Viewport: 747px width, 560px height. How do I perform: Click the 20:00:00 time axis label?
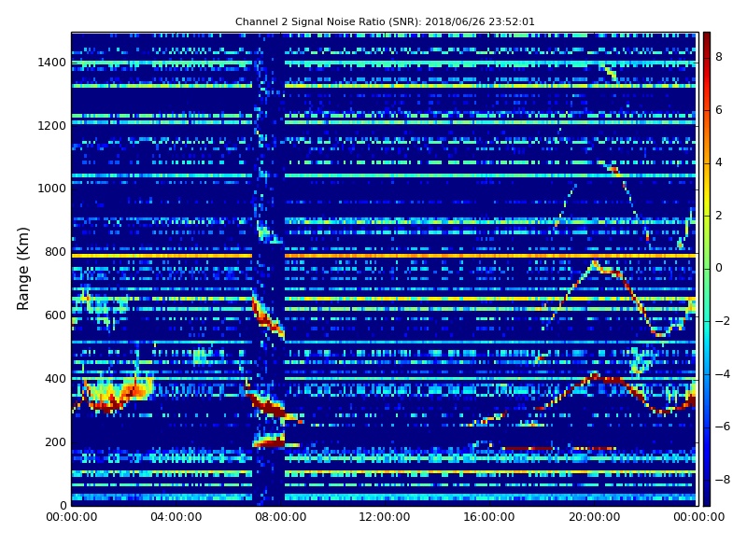click(594, 517)
